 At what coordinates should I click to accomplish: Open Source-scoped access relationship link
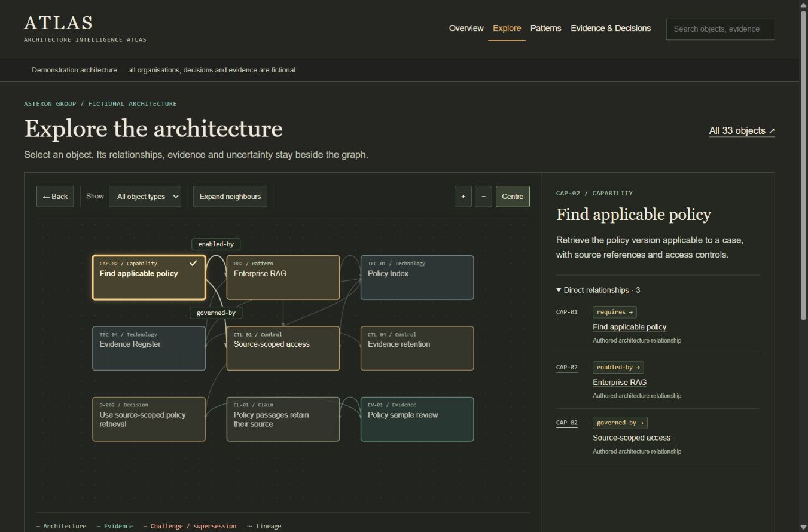[x=632, y=438]
